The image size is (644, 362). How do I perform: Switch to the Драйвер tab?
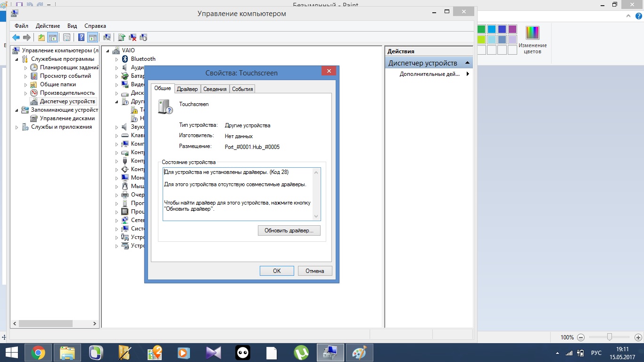pos(187,89)
